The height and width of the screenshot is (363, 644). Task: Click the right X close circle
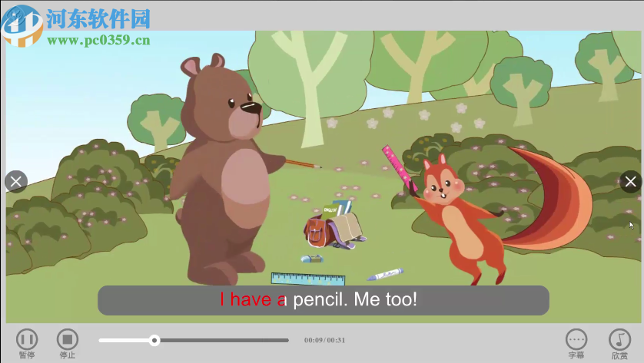pyautogui.click(x=630, y=182)
